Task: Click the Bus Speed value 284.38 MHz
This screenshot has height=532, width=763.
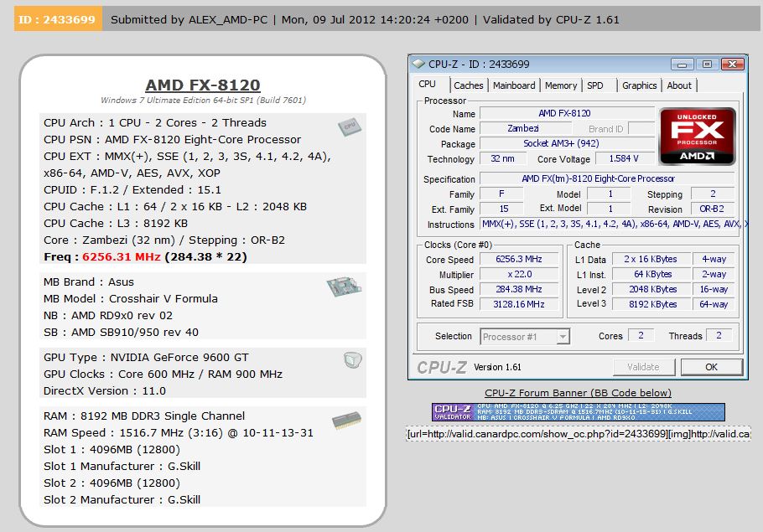Action: 519,289
